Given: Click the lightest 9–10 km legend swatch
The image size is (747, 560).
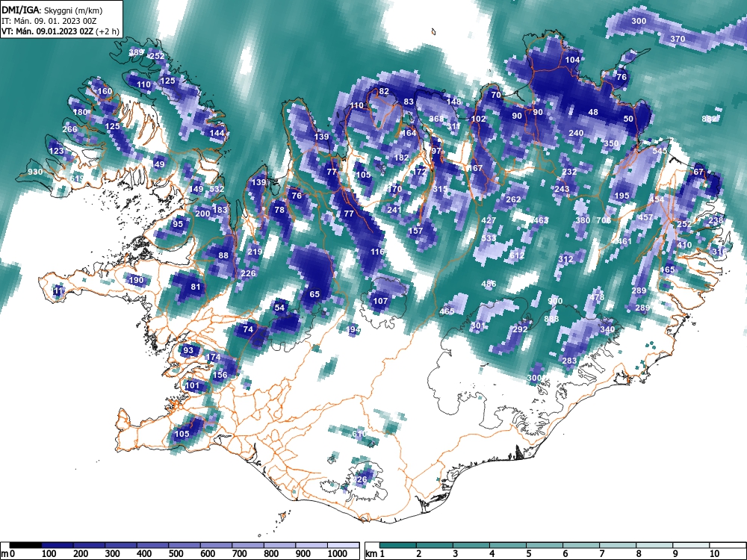Looking at the screenshot, I should point(691,545).
